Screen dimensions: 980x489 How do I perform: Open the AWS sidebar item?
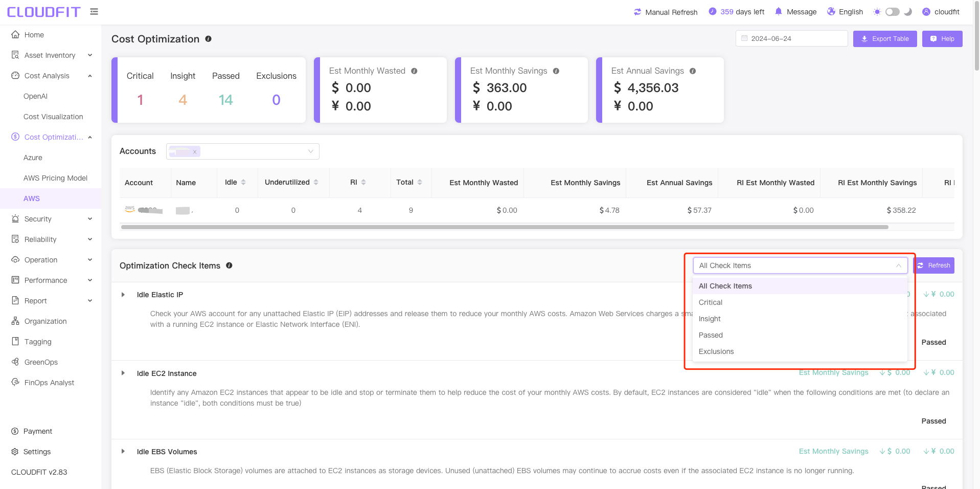click(51, 198)
